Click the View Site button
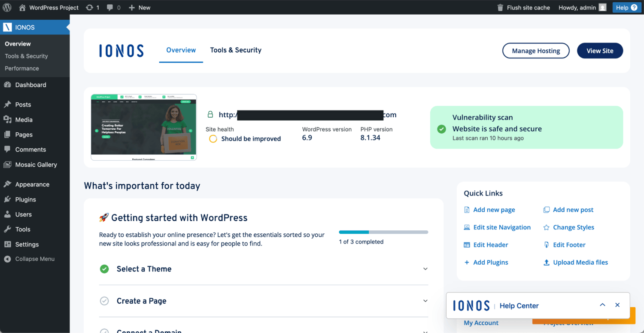 600,51
